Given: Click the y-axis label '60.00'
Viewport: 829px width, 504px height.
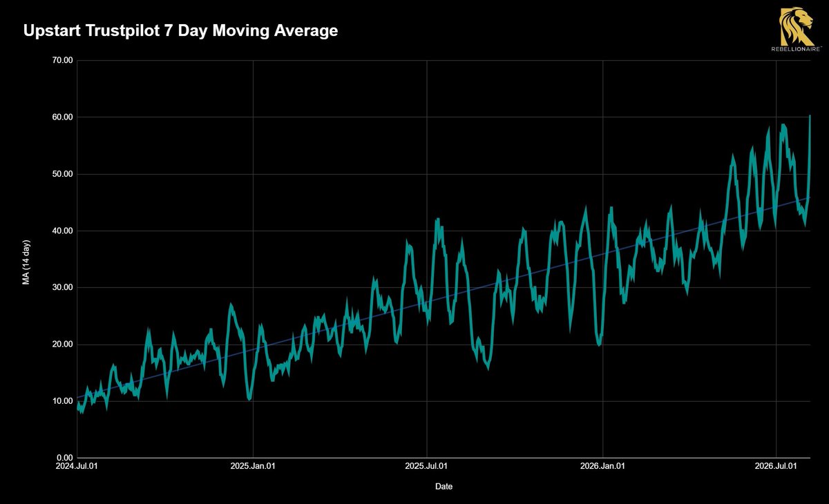Looking at the screenshot, I should point(63,117).
